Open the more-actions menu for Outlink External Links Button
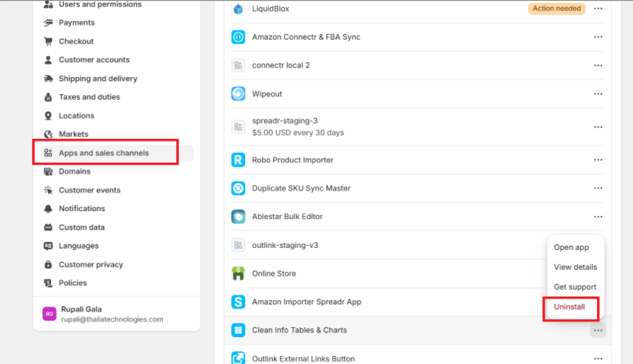 coord(598,358)
